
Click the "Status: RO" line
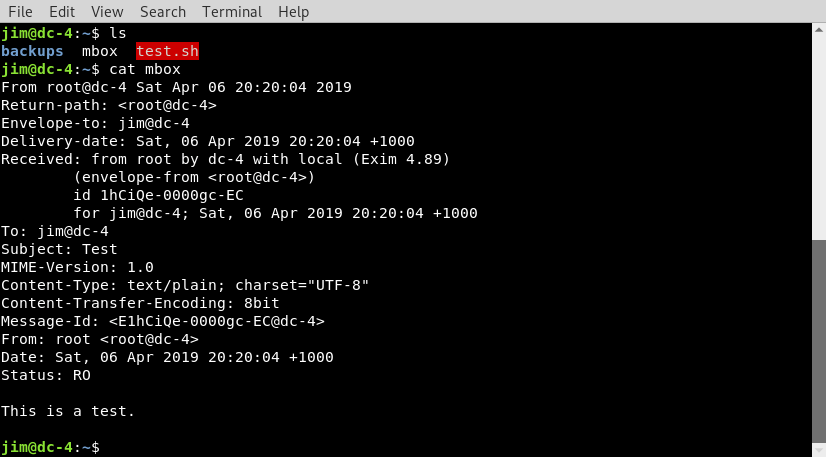coord(46,375)
